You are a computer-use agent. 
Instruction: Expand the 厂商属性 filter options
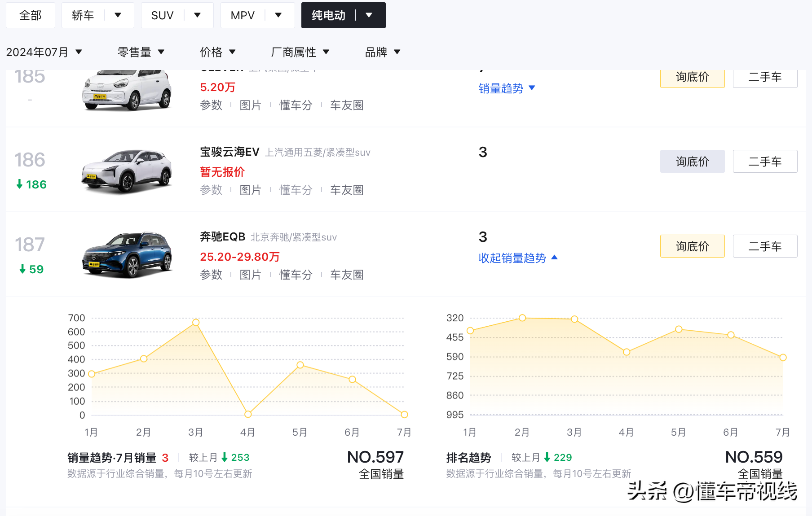(301, 52)
